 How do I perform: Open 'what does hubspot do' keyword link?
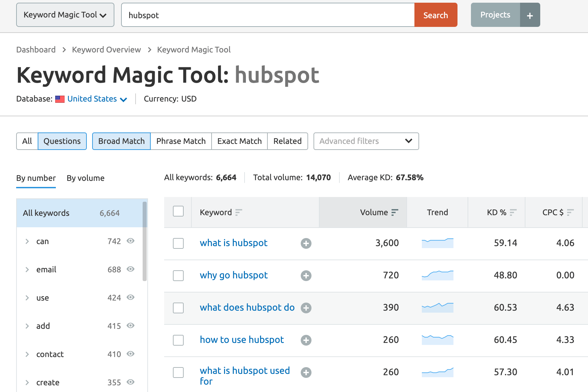coord(247,307)
